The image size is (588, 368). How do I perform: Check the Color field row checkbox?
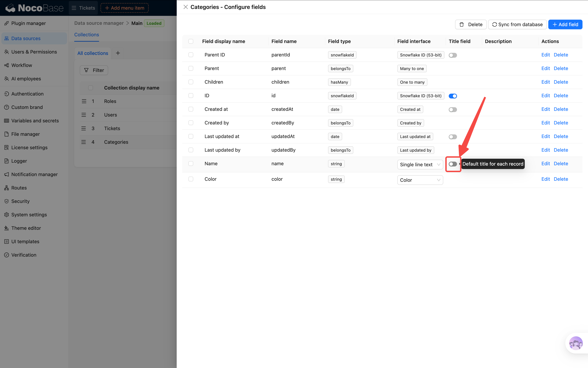coord(191,179)
